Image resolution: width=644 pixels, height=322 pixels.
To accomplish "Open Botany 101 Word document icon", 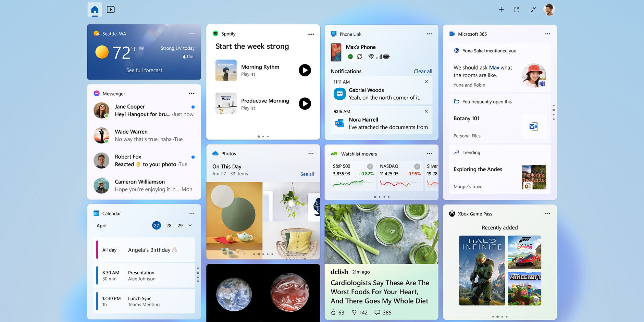I will [534, 126].
